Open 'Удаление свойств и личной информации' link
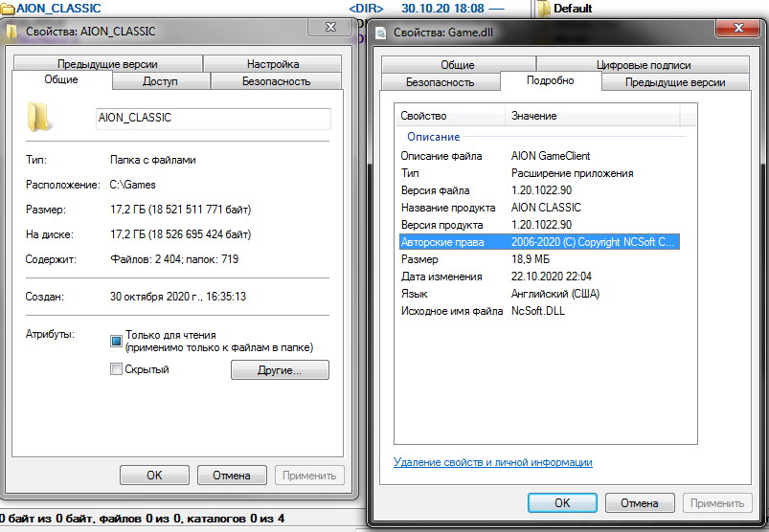Viewport: 769px width, 532px height. 493,462
